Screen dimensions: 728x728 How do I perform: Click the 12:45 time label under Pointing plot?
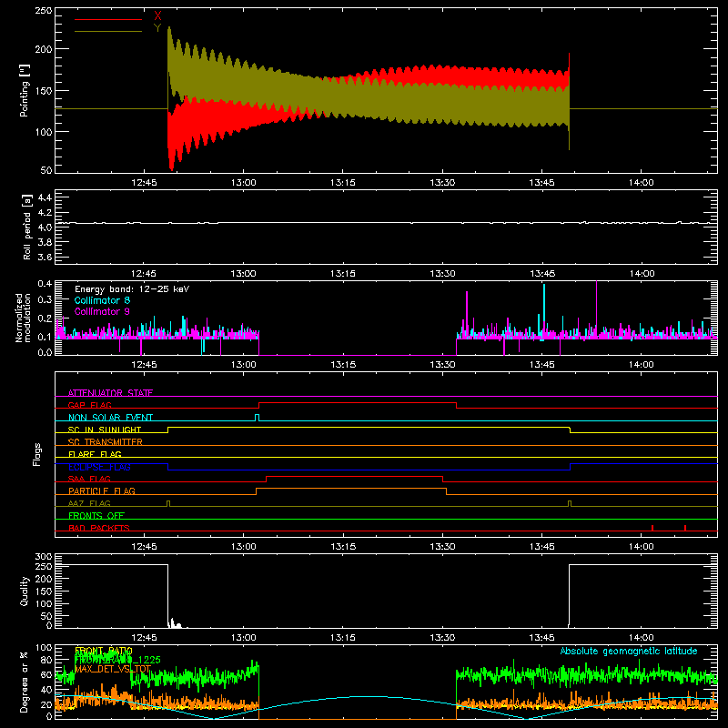pos(144,183)
